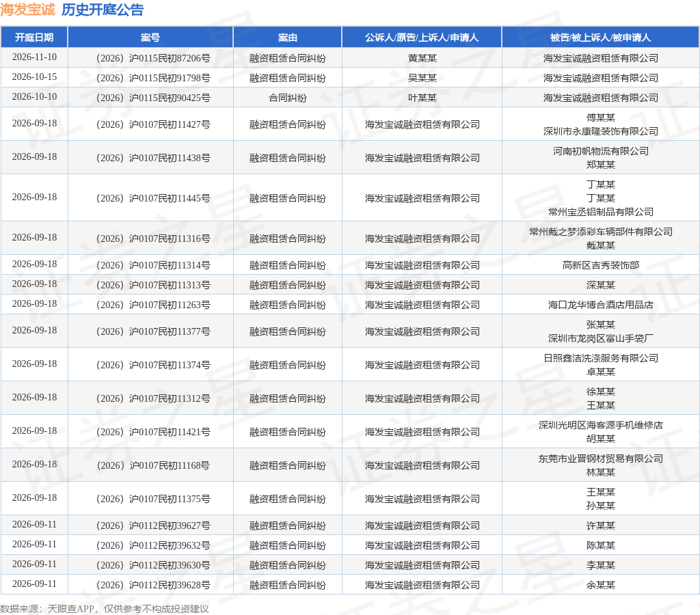Click 被告/被上诉人/被申请人 column header

600,38
